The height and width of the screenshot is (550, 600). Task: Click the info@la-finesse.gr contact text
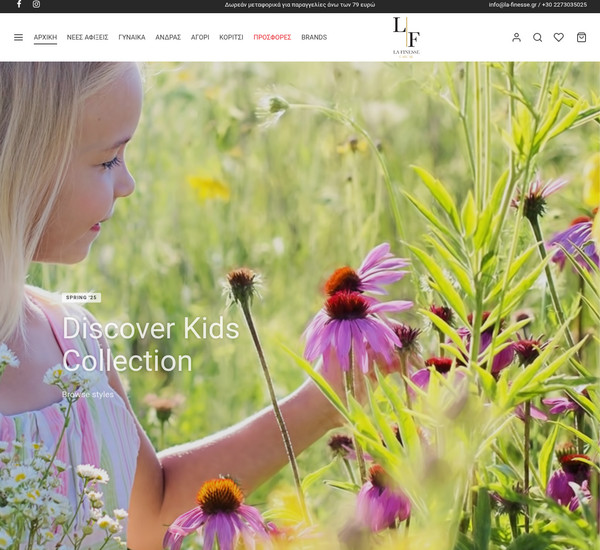(512, 5)
